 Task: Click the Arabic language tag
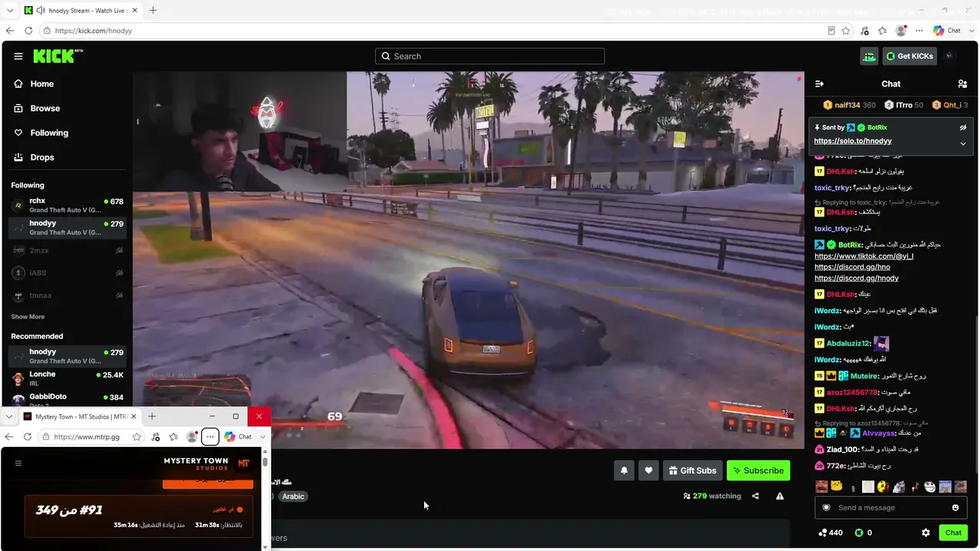293,497
